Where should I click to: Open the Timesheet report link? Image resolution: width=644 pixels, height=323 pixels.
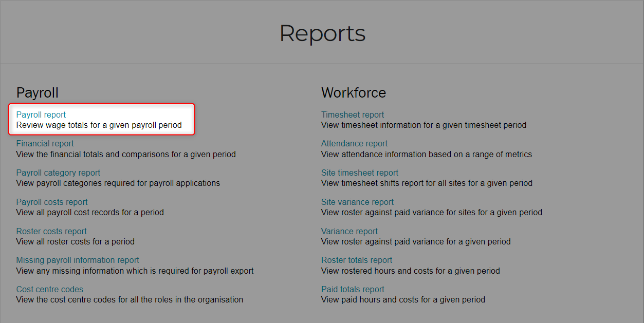[x=353, y=115]
